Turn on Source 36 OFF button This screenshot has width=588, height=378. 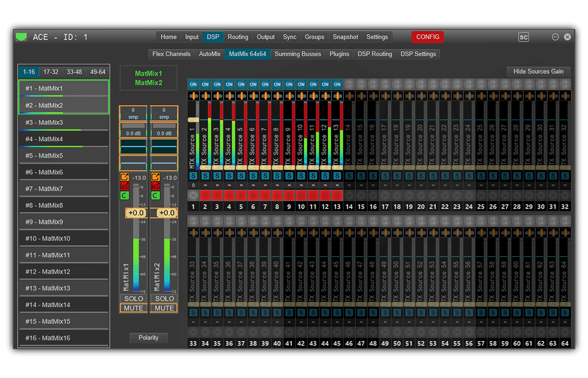coord(229,221)
